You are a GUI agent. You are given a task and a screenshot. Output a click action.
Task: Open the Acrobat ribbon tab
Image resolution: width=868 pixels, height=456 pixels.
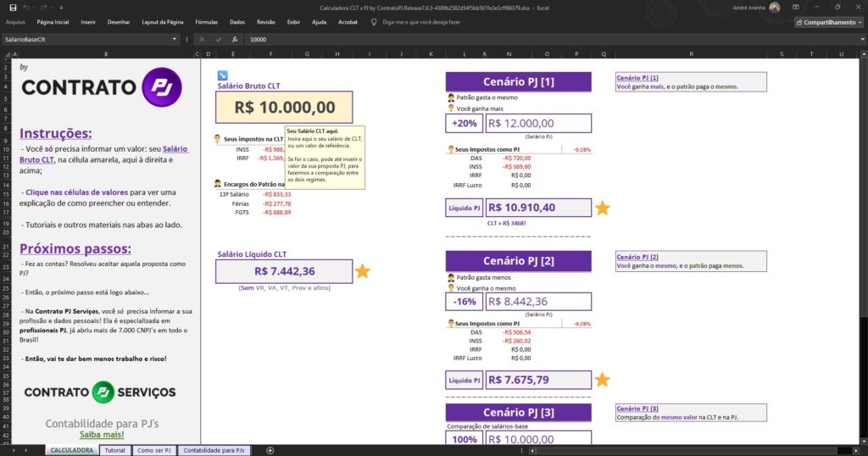[x=348, y=22]
